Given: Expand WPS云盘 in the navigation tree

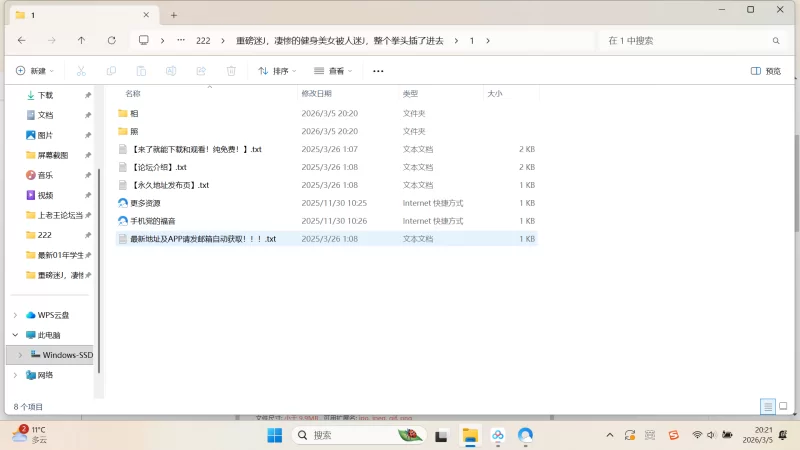Looking at the screenshot, I should [x=15, y=315].
